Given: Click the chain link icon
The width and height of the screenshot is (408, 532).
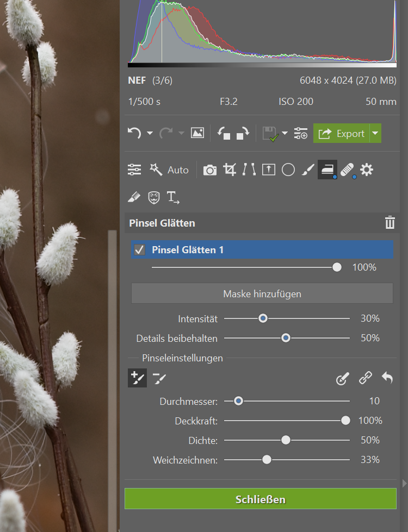Looking at the screenshot, I should tap(366, 378).
